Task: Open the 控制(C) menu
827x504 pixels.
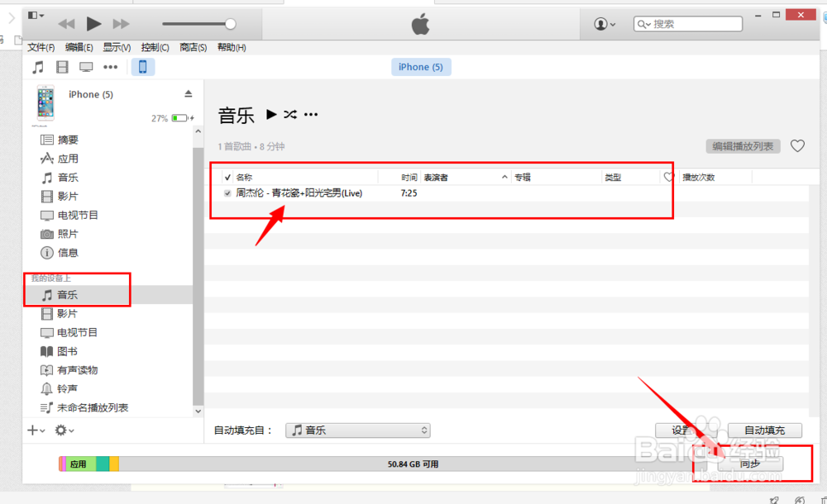Action: coord(155,47)
